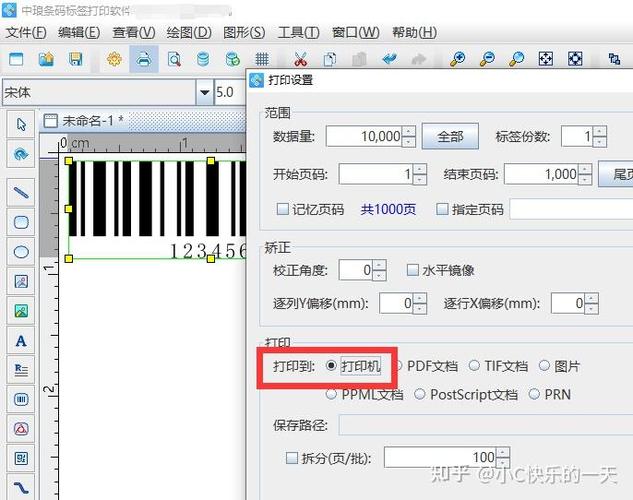Image resolution: width=633 pixels, height=500 pixels.
Task: Click the New document toolbar icon
Action: point(16,59)
